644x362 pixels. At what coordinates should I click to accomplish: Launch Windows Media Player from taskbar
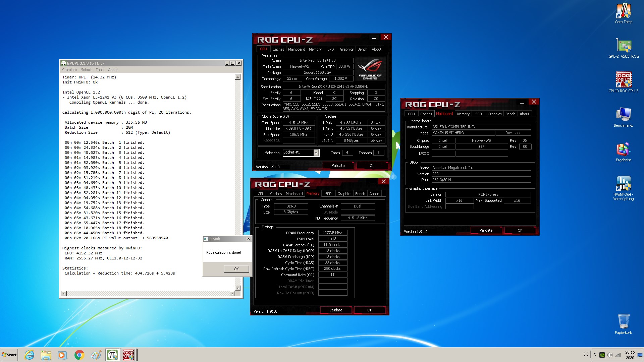pyautogui.click(x=62, y=355)
